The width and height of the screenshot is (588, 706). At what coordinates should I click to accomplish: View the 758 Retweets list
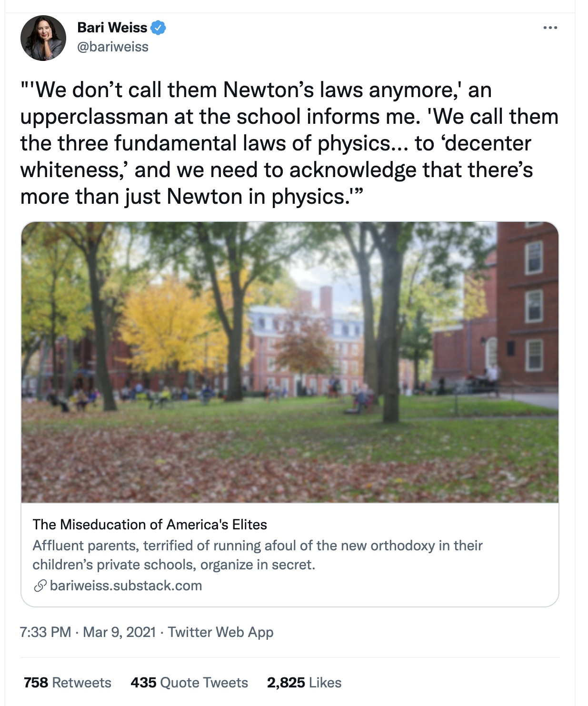click(x=68, y=683)
